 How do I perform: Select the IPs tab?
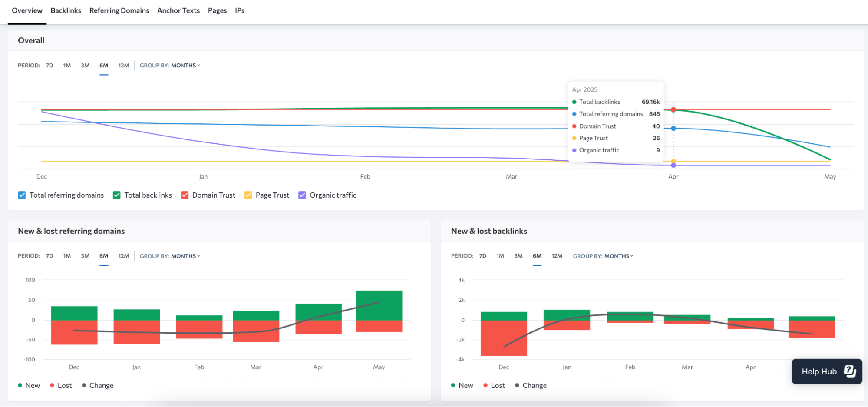click(x=240, y=10)
